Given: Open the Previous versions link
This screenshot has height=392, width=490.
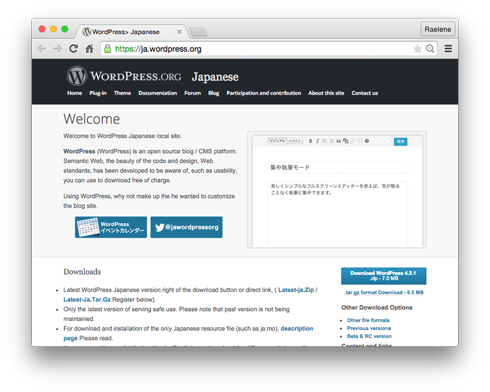Looking at the screenshot, I should pos(369,328).
